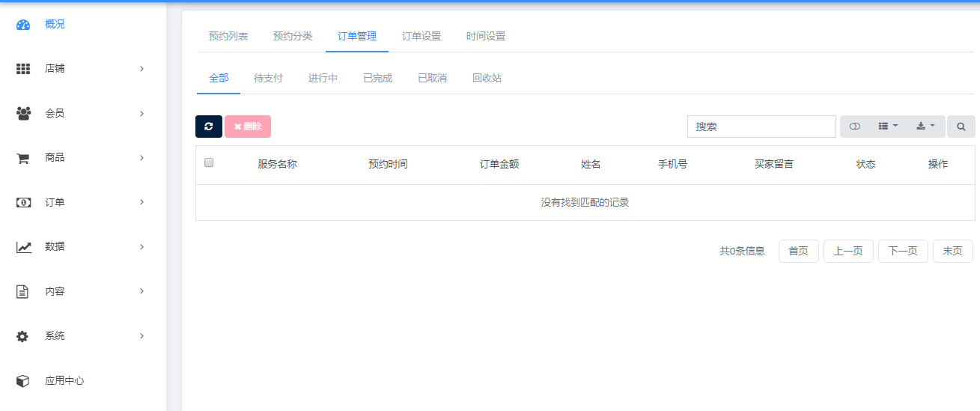980x411 pixels.
Task: Expand the 订单 sidebar menu chevron
Action: click(x=141, y=202)
